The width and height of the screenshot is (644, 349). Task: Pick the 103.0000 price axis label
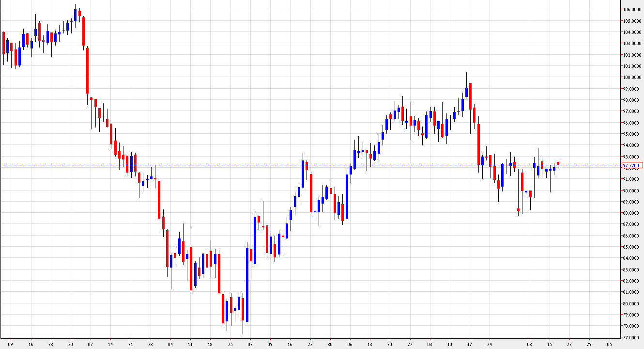click(631, 44)
